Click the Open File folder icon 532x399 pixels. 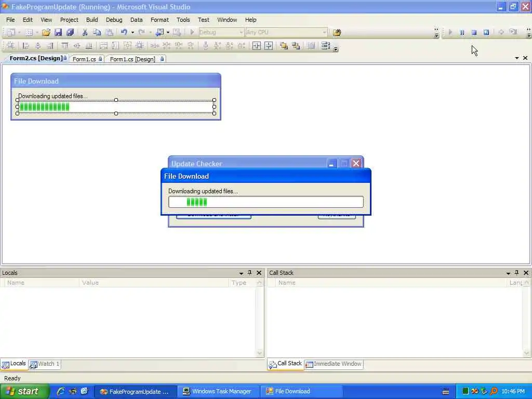point(46,32)
